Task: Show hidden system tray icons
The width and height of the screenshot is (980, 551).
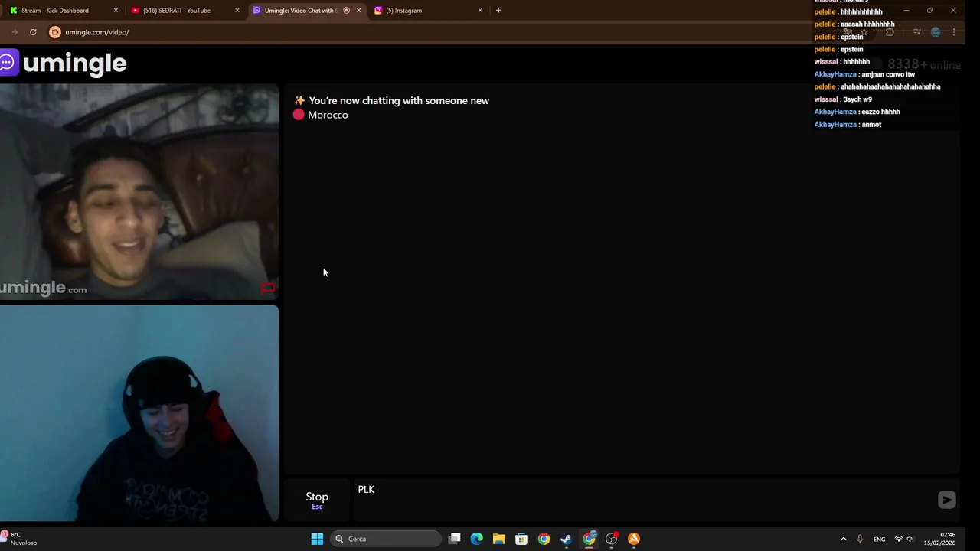Action: tap(844, 539)
